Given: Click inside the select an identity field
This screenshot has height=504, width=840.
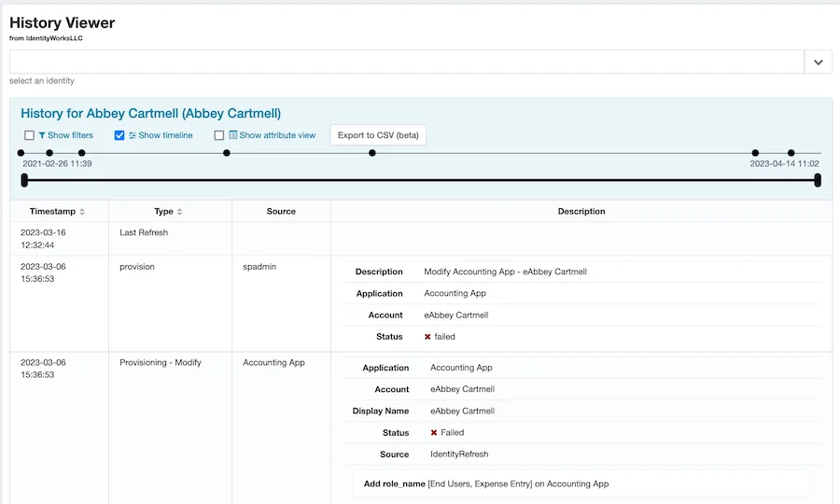Looking at the screenshot, I should 407,63.
